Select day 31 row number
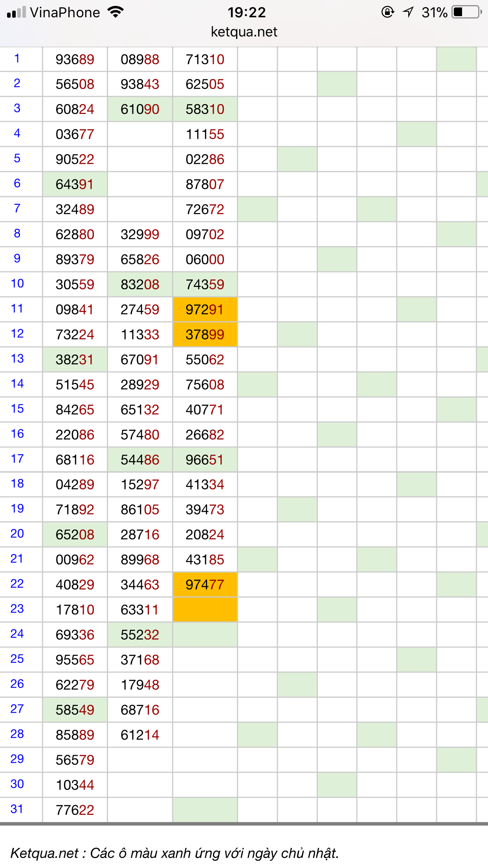This screenshot has width=488, height=868. (x=17, y=809)
